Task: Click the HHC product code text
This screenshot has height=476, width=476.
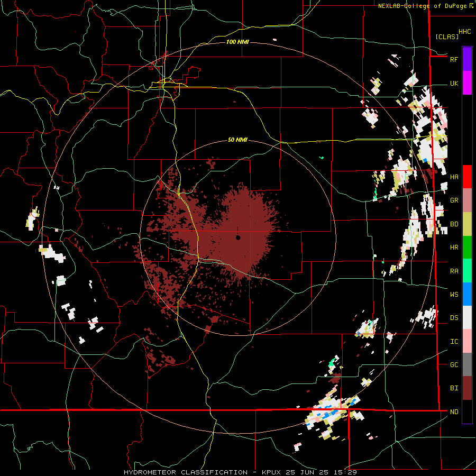Action: (465, 32)
